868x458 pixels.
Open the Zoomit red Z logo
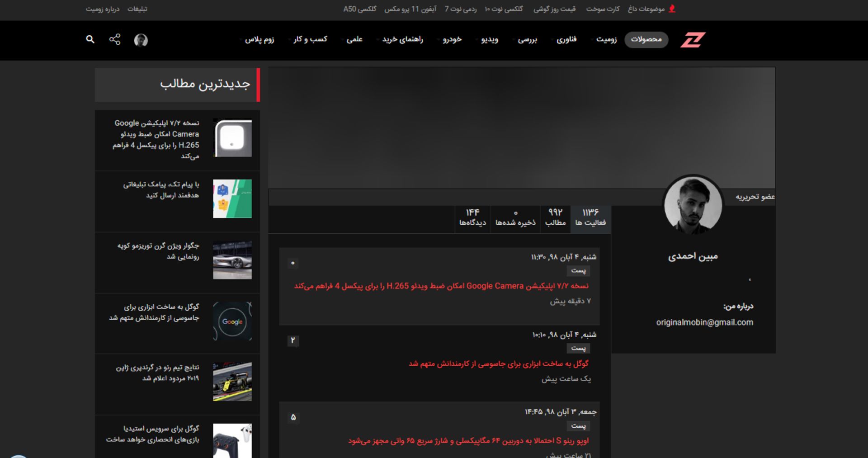pyautogui.click(x=693, y=40)
